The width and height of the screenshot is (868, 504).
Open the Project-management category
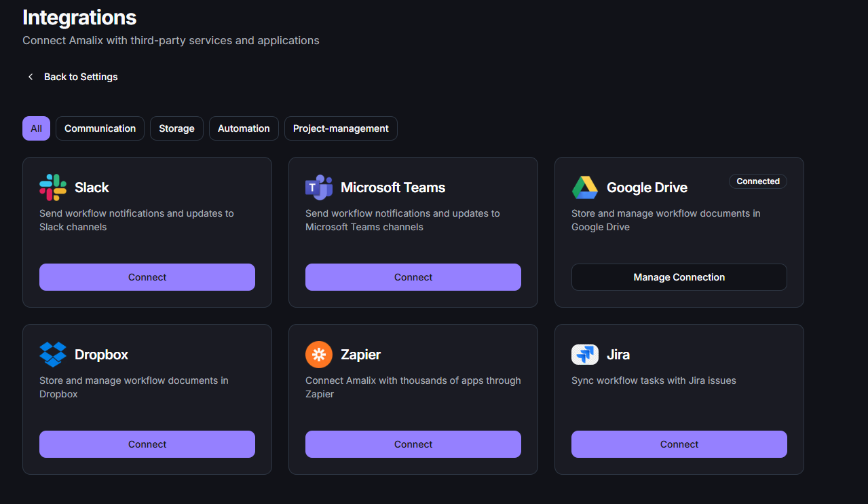pos(341,128)
